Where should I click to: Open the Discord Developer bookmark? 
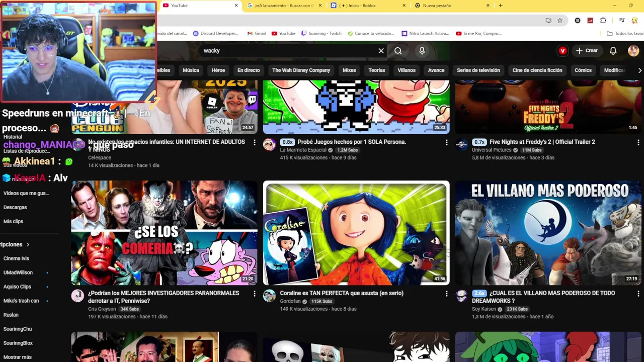[216, 34]
